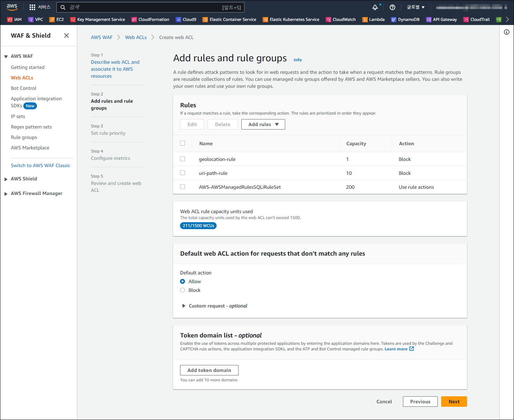Open DynamoDB shortcut
Screen dimensions: 514x420
click(x=405, y=20)
